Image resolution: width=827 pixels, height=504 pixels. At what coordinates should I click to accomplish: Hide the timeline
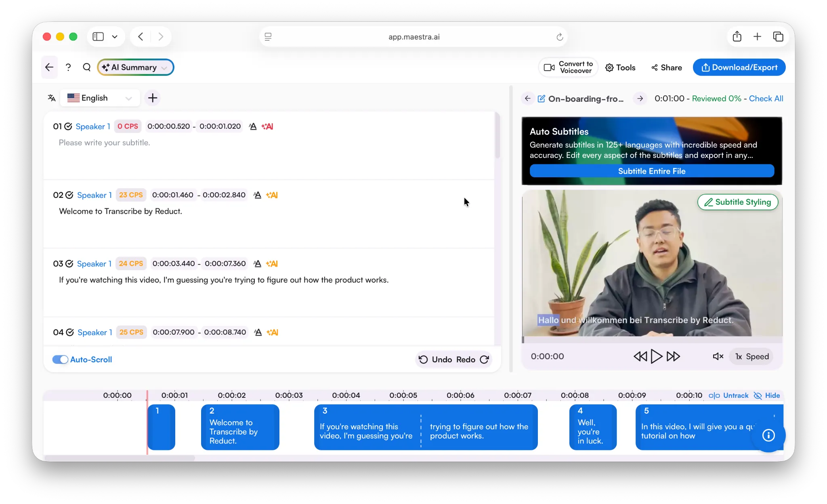(767, 395)
